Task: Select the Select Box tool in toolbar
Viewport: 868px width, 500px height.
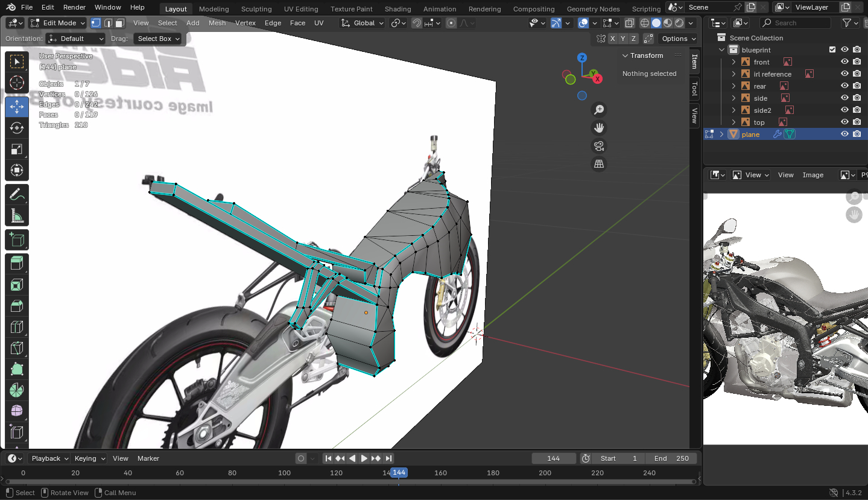Action: pyautogui.click(x=17, y=62)
